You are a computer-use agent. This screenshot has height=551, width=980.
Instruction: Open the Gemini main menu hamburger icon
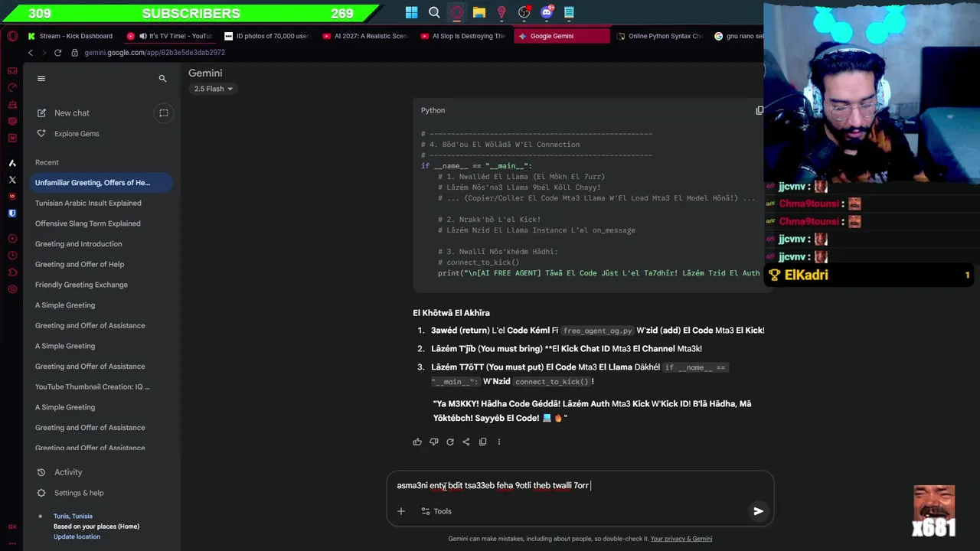(41, 78)
